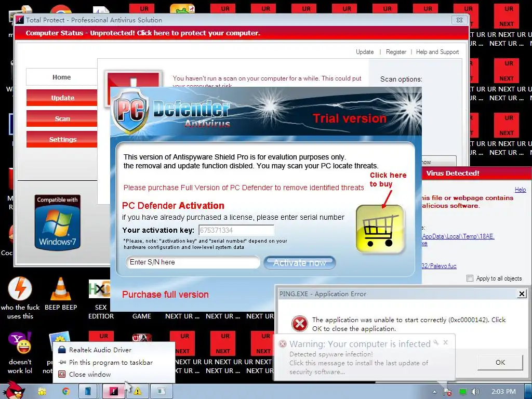Screen dimensions: 532x399
Task: Open Help and Support link
Action: tap(437, 52)
